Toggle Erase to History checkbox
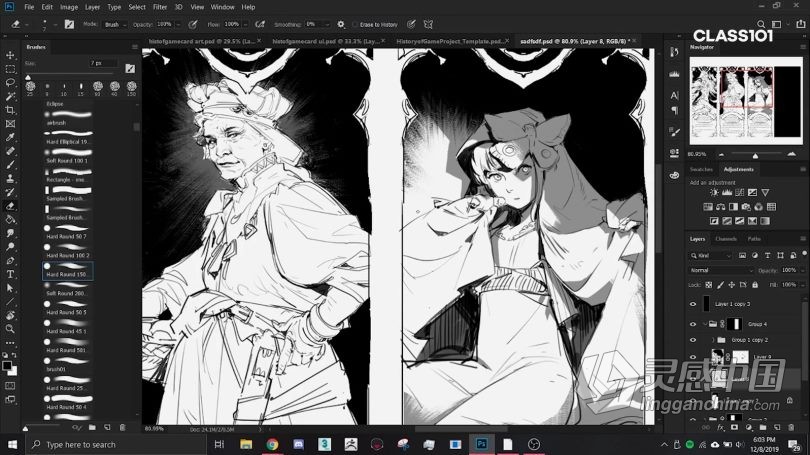810x455 pixels. point(355,24)
